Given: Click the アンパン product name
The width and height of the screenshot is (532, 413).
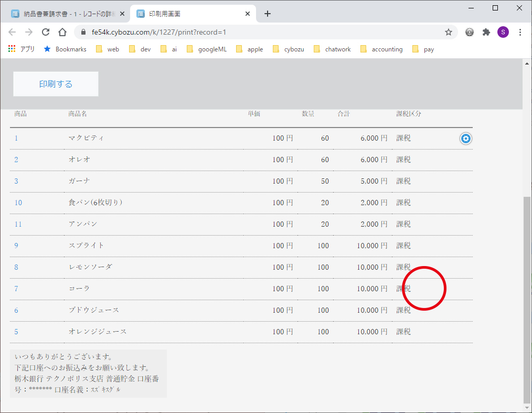Looking at the screenshot, I should (83, 224).
